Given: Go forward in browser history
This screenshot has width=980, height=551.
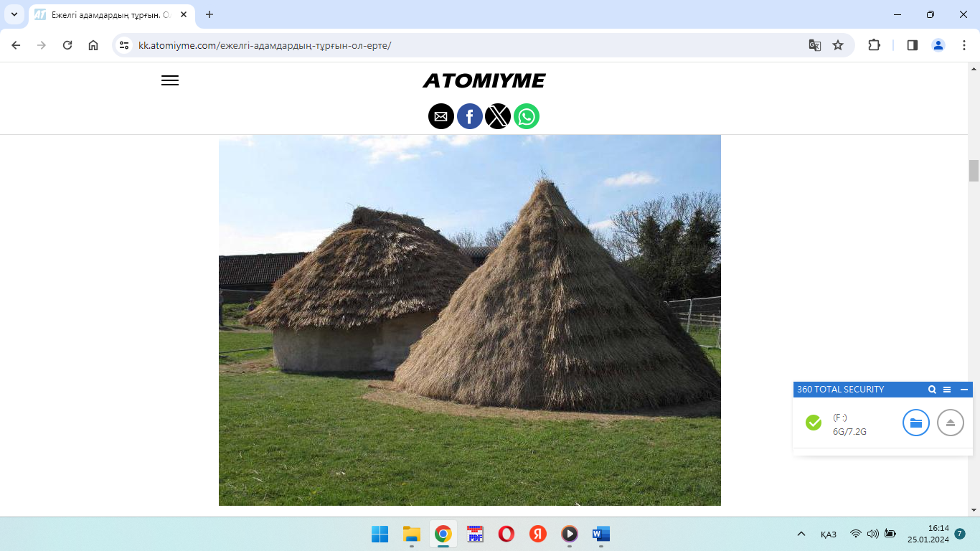Looking at the screenshot, I should (42, 45).
